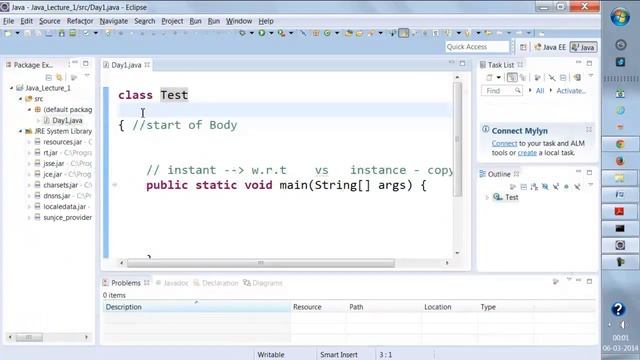640x360 pixels.
Task: Collapse All in Package Explorer toolbar
Action: tap(49, 77)
